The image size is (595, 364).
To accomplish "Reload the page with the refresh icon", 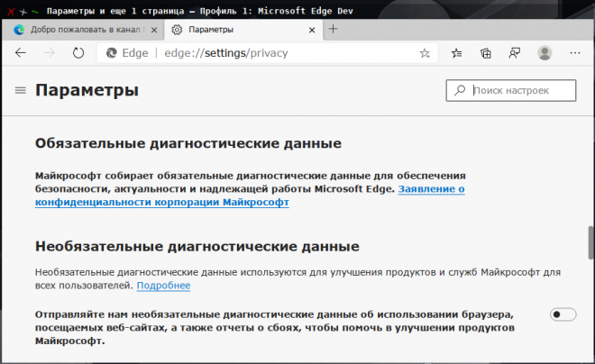I will coord(78,53).
